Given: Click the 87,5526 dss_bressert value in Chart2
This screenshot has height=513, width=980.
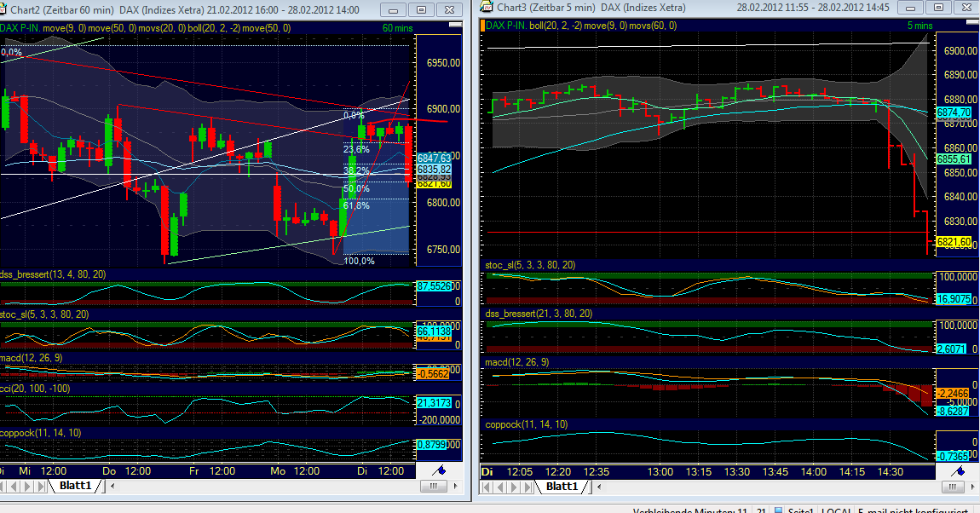Looking at the screenshot, I should [x=434, y=285].
